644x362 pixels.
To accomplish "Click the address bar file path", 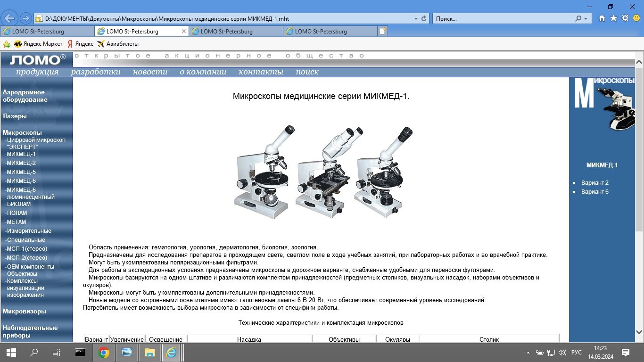I will tap(167, 19).
